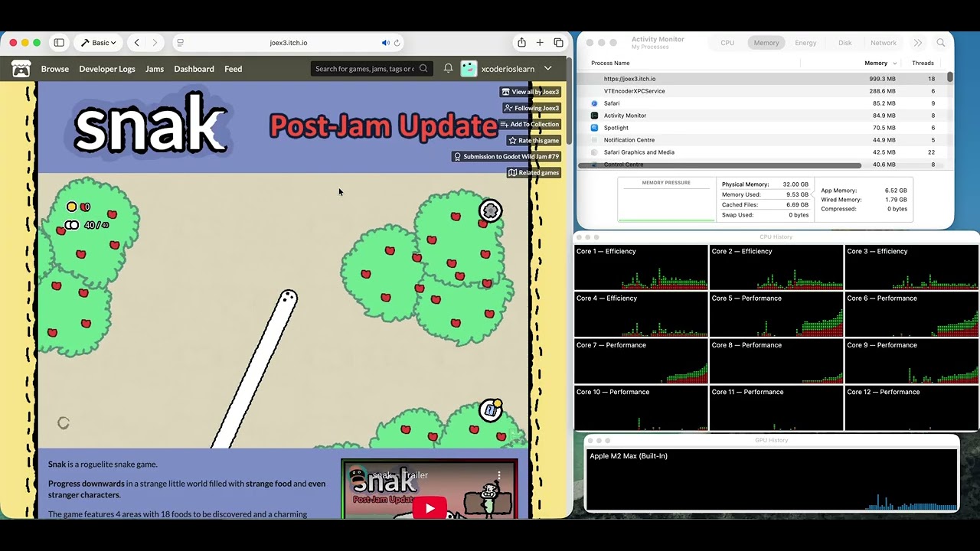Open the itch.io notifications bell
Image resolution: width=980 pixels, height=551 pixels.
point(448,69)
